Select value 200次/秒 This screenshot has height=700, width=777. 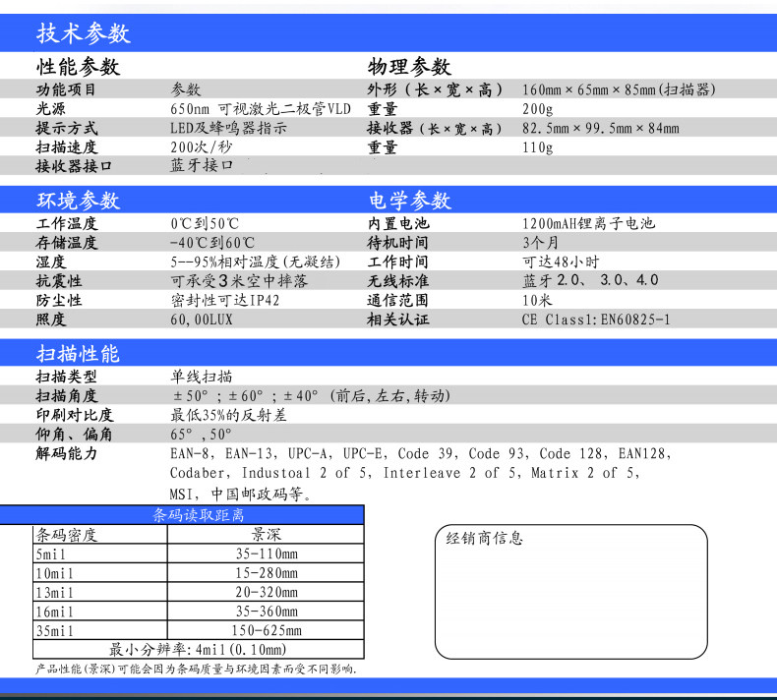click(x=201, y=147)
